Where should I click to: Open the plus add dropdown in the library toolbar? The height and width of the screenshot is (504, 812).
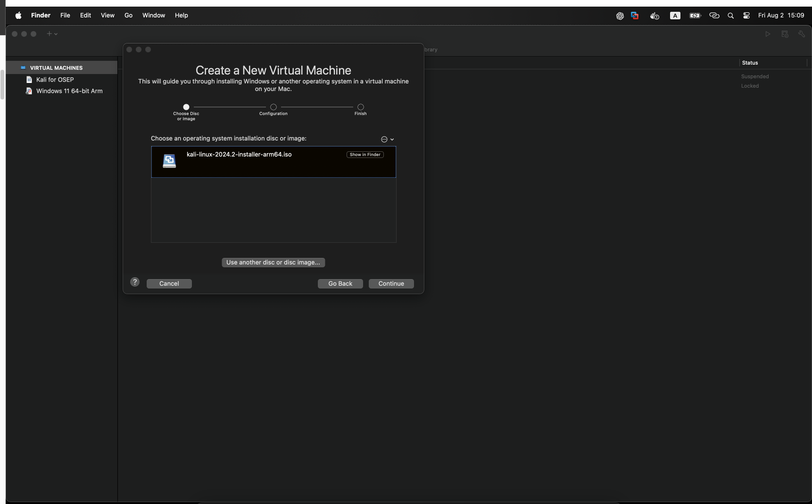[x=52, y=34]
